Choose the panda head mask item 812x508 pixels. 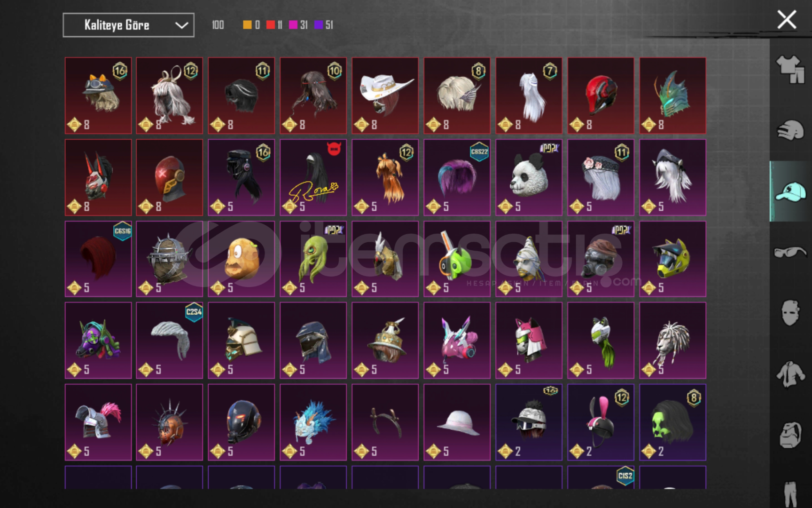point(529,177)
